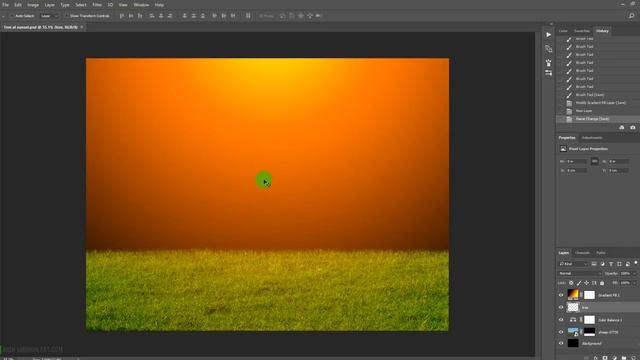The image size is (640, 360).
Task: Switch to the Adjustments tab
Action: point(592,138)
